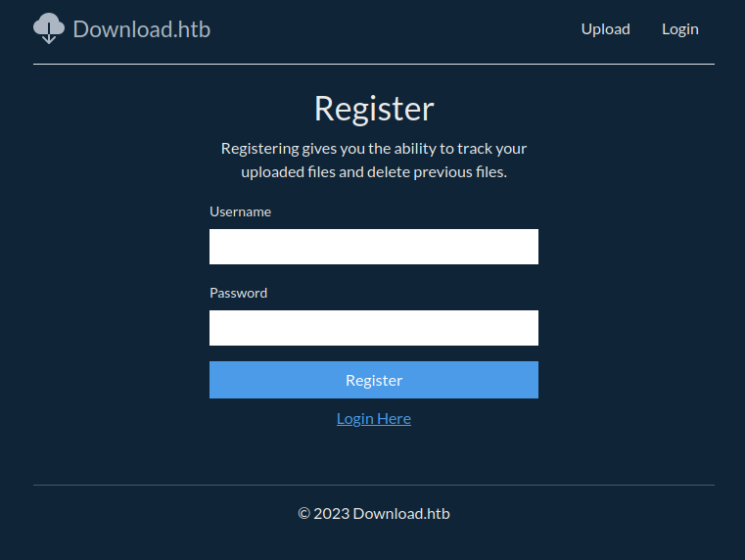Click Download.htb text in the footer

click(x=401, y=513)
